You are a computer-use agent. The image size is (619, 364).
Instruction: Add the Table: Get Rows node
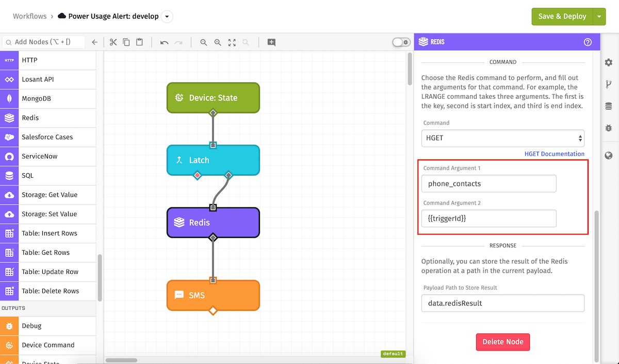48,253
